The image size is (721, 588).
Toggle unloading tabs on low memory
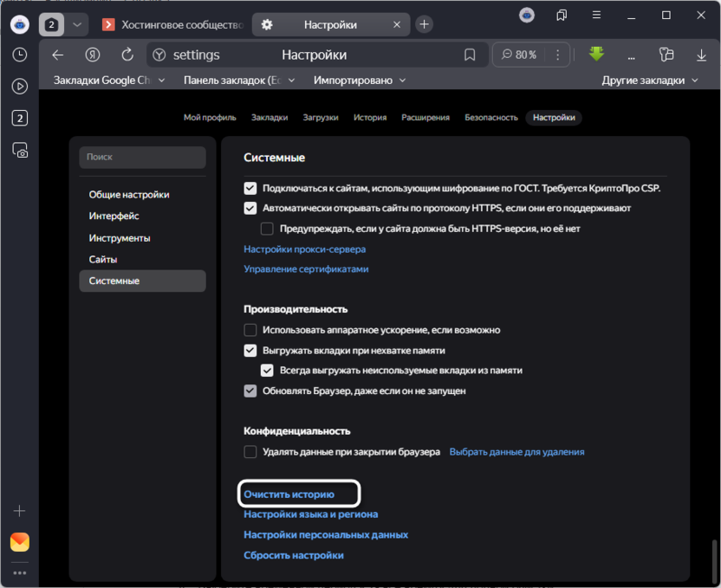pyautogui.click(x=250, y=351)
